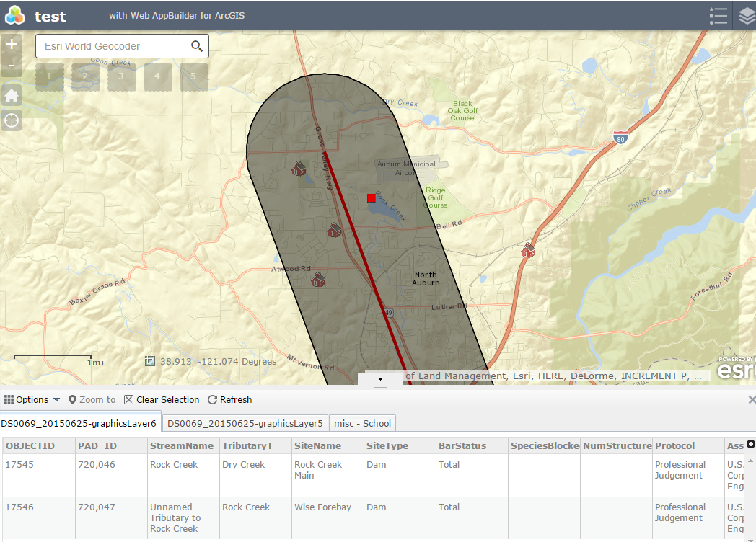Zoom in the map with plus button

pyautogui.click(x=12, y=44)
